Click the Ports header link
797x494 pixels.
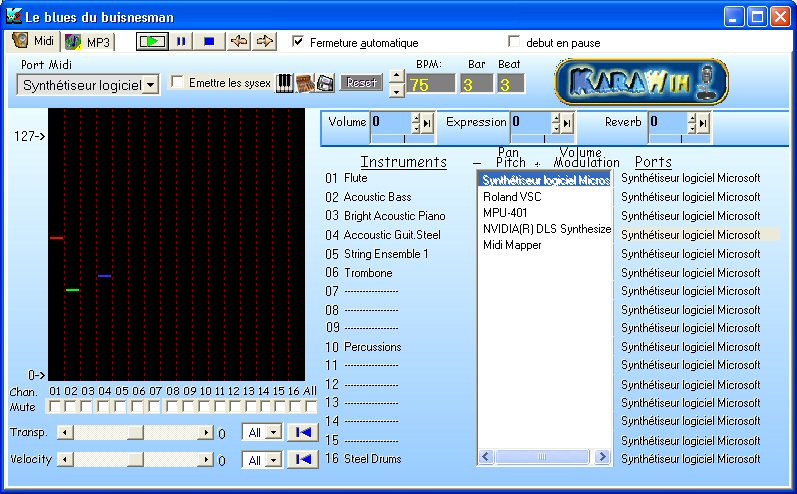(653, 162)
